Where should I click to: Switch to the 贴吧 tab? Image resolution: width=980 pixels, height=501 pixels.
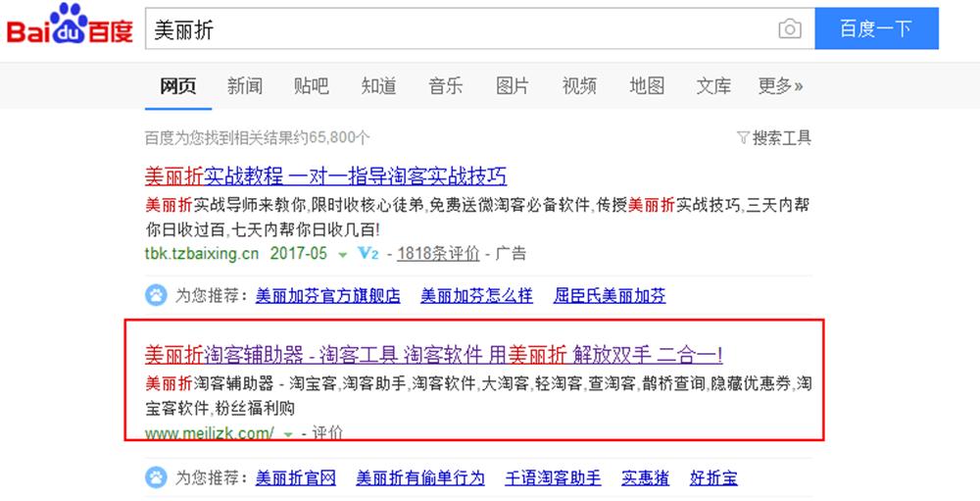click(312, 85)
